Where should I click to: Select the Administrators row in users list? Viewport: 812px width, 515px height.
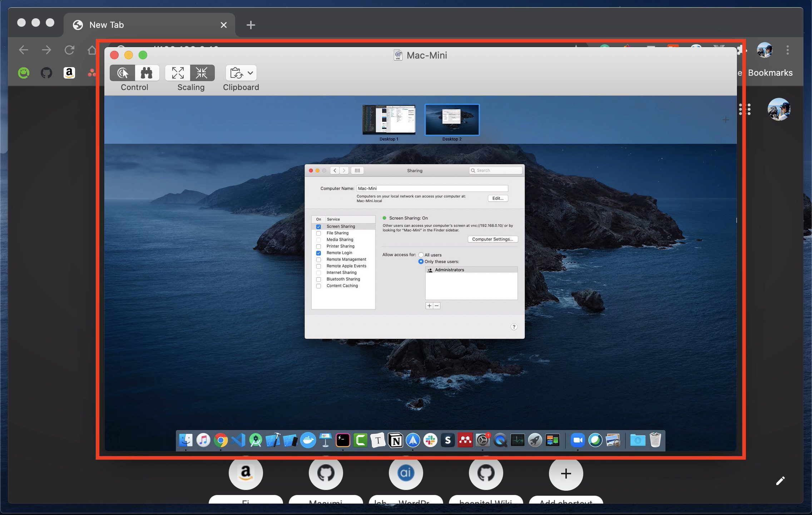[471, 270]
